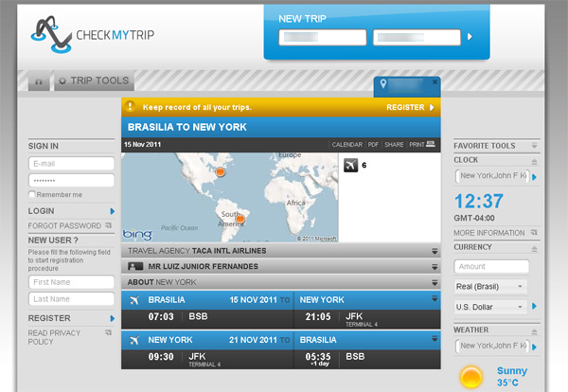The image size is (568, 392).
Task: Open the Real (Brasil) currency dropdown
Action: click(490, 287)
